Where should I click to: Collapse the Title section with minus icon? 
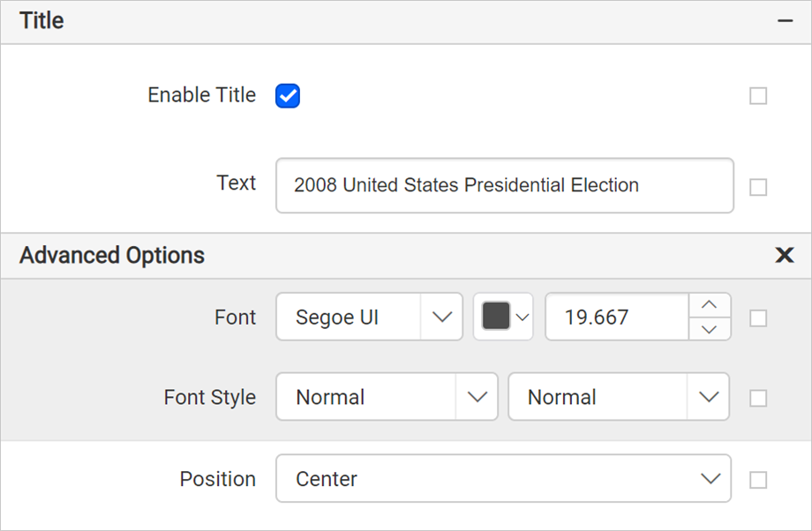[785, 21]
